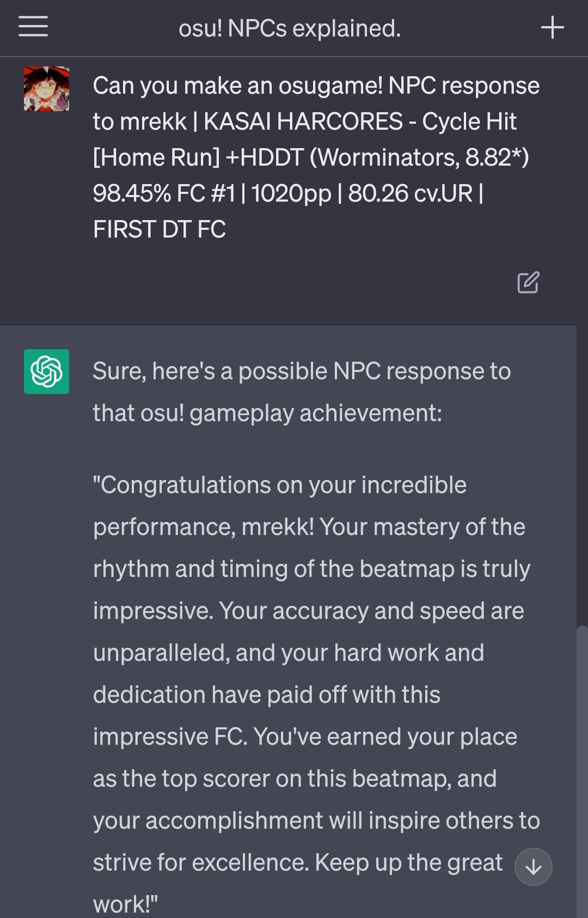588x918 pixels.
Task: Click the "1020pp" text in the prompt
Action: click(x=291, y=193)
